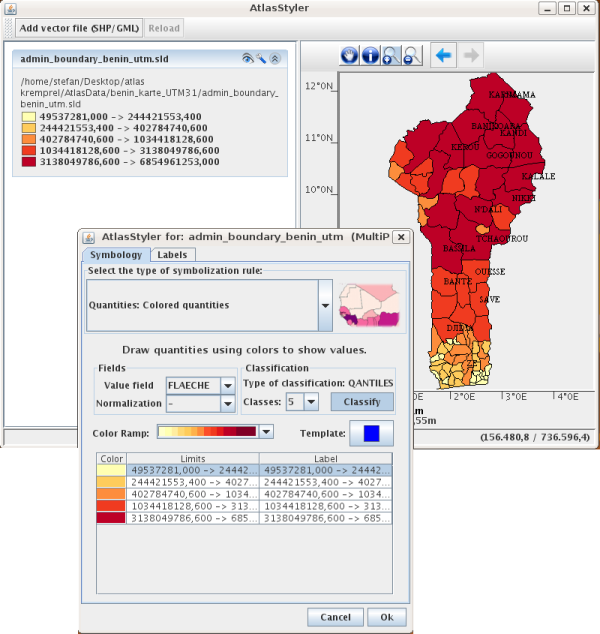Select the first row in limits table

[x=244, y=470]
